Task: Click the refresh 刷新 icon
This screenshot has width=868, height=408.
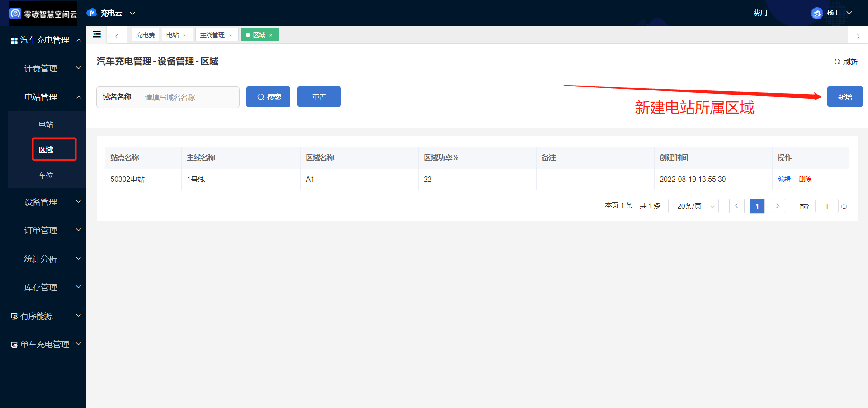Action: [837, 62]
